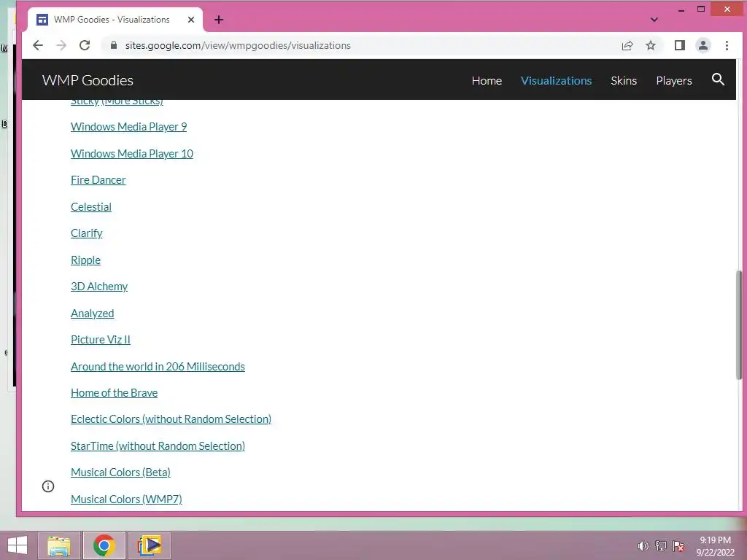Viewport: 747px width, 560px height.
Task: Open the 3D Alchemy link
Action: tap(99, 286)
